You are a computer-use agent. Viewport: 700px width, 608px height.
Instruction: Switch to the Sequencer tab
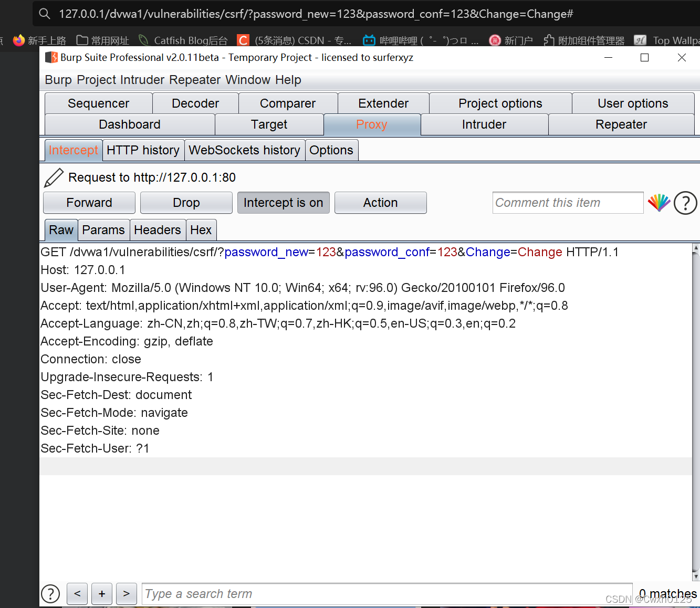pos(99,103)
